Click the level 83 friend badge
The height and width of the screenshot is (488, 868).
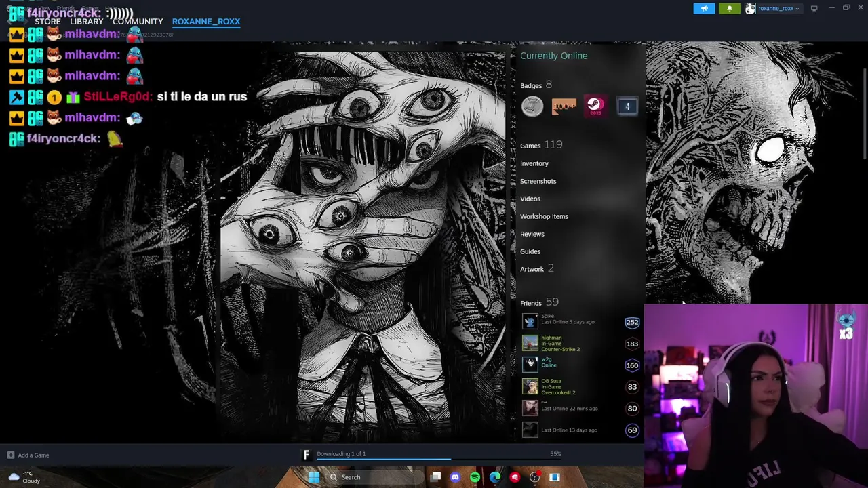point(632,387)
